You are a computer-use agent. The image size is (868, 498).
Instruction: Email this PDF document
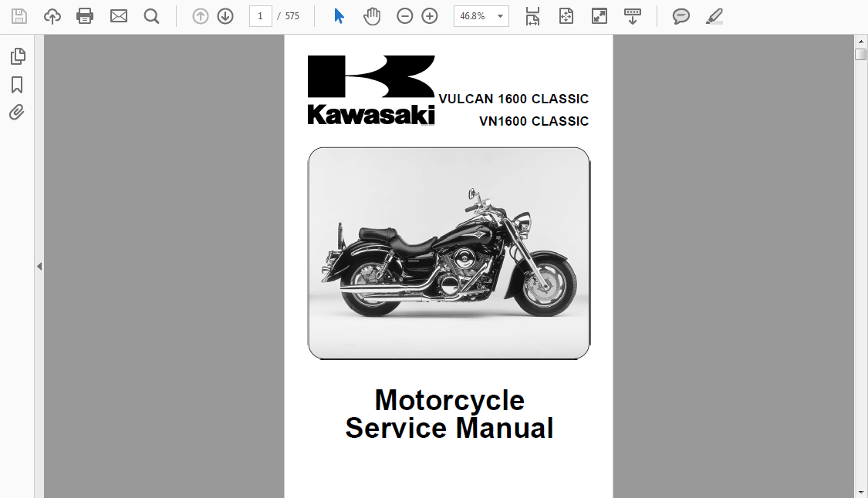(x=118, y=15)
